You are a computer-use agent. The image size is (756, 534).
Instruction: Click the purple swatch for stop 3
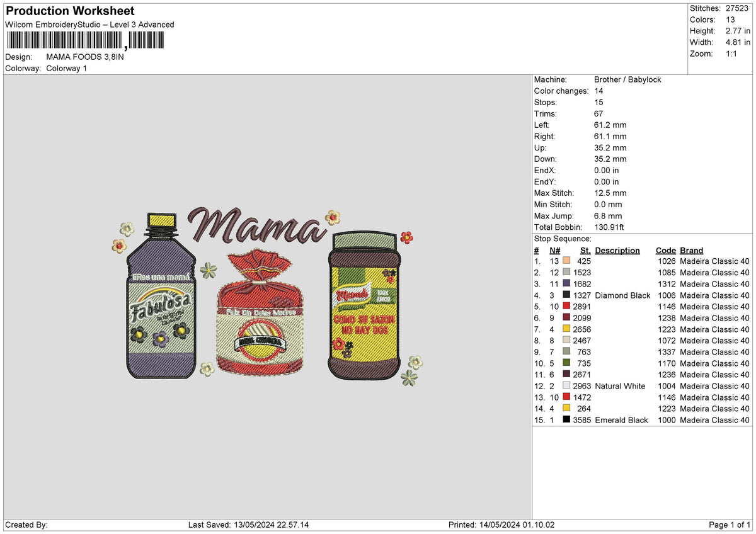[566, 283]
